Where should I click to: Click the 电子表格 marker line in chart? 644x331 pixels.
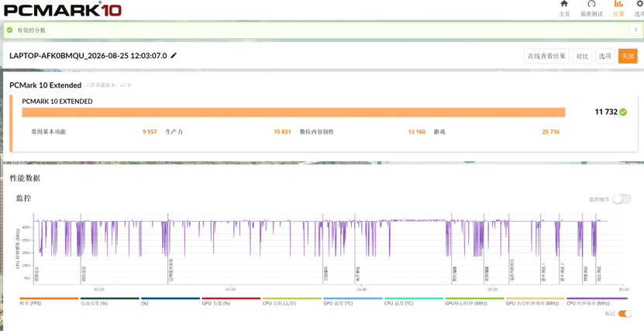pyautogui.click(x=356, y=249)
